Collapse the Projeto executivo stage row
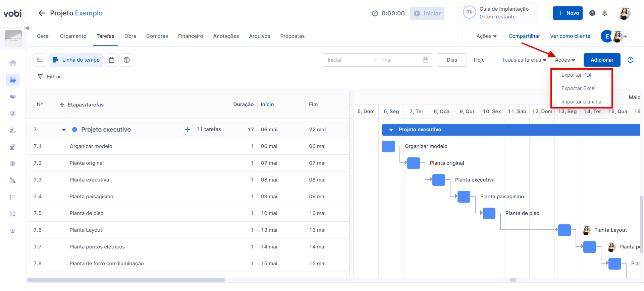This screenshot has width=644, height=291. pyautogui.click(x=64, y=130)
